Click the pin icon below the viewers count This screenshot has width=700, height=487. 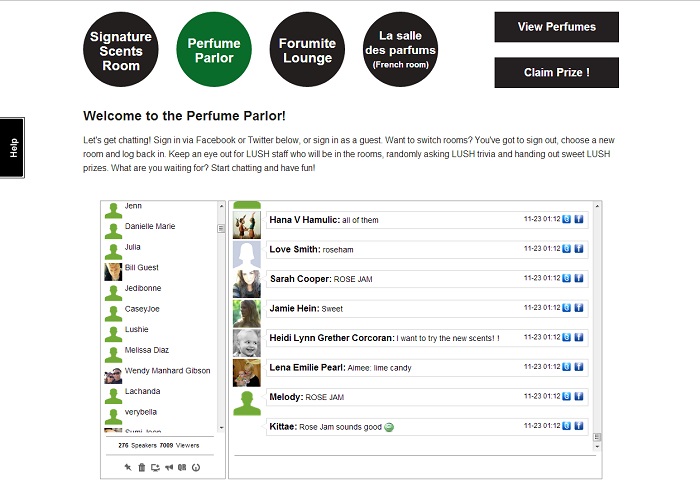pyautogui.click(x=128, y=467)
